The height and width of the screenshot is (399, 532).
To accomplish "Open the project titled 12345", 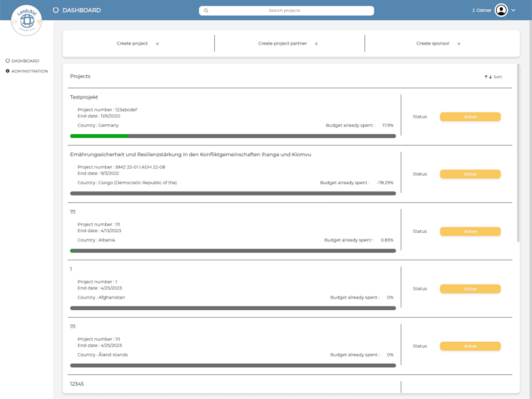I will (77, 384).
